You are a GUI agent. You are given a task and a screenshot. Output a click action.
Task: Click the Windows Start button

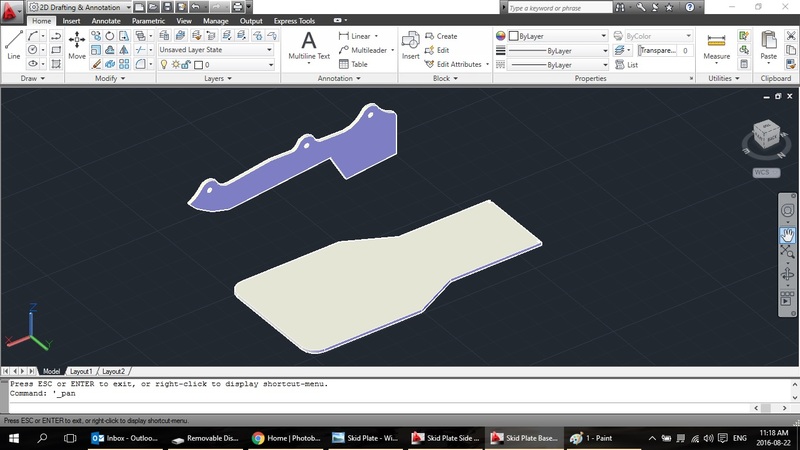14,438
